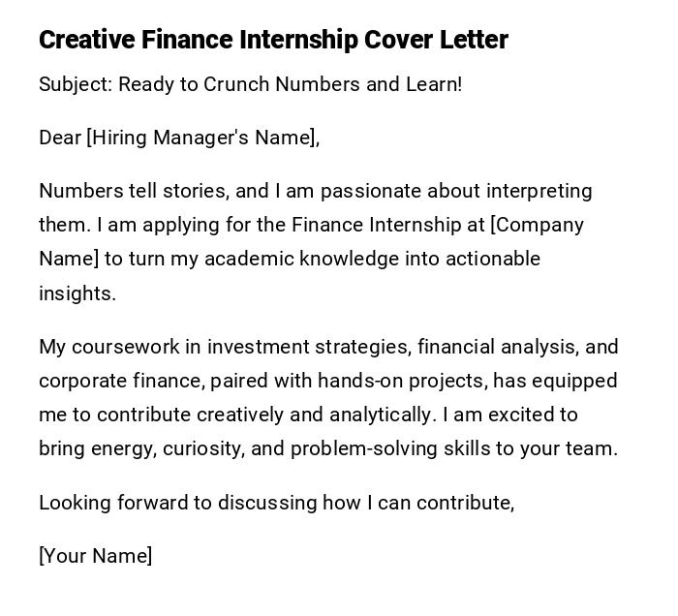The image size is (678, 616).
Task: Click the Subject line text
Action: 250,84
